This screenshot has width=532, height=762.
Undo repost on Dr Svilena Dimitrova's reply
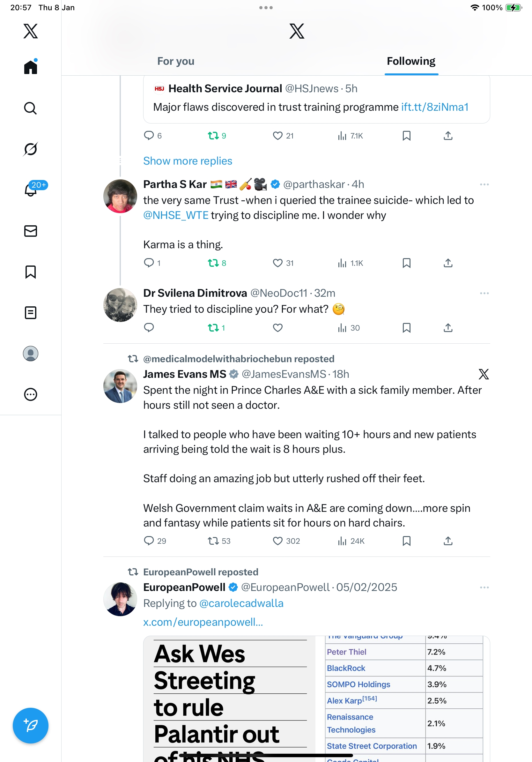213,328
